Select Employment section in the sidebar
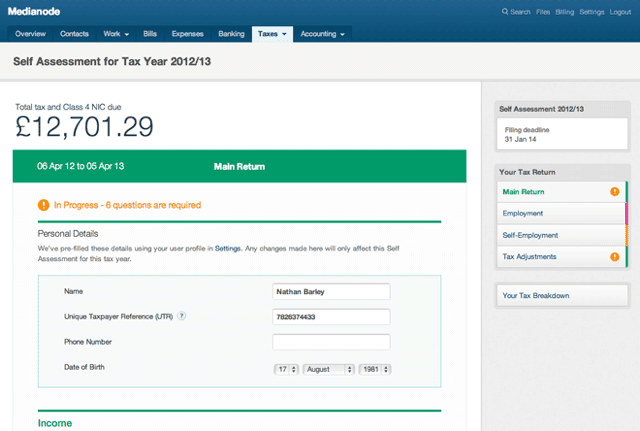 click(x=523, y=213)
